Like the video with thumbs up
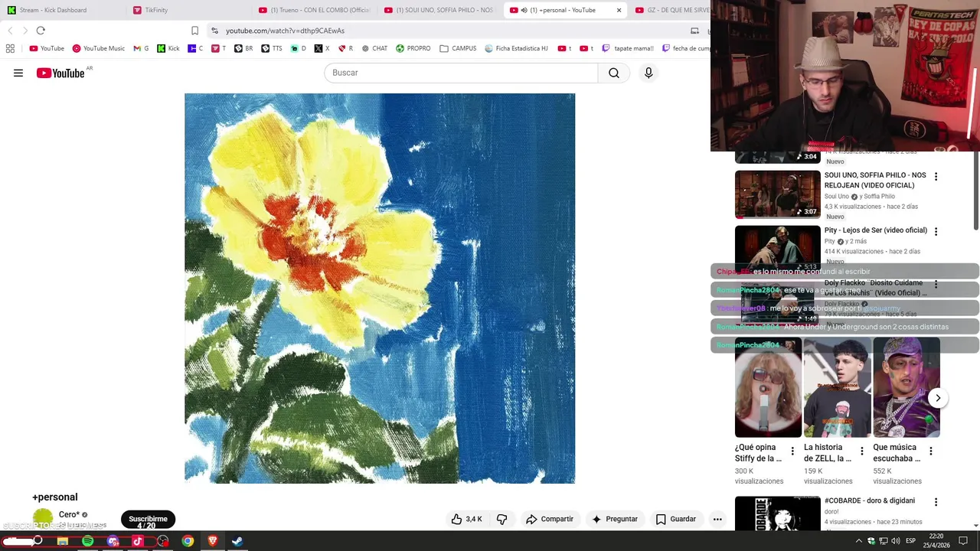980x551 pixels. [x=466, y=519]
